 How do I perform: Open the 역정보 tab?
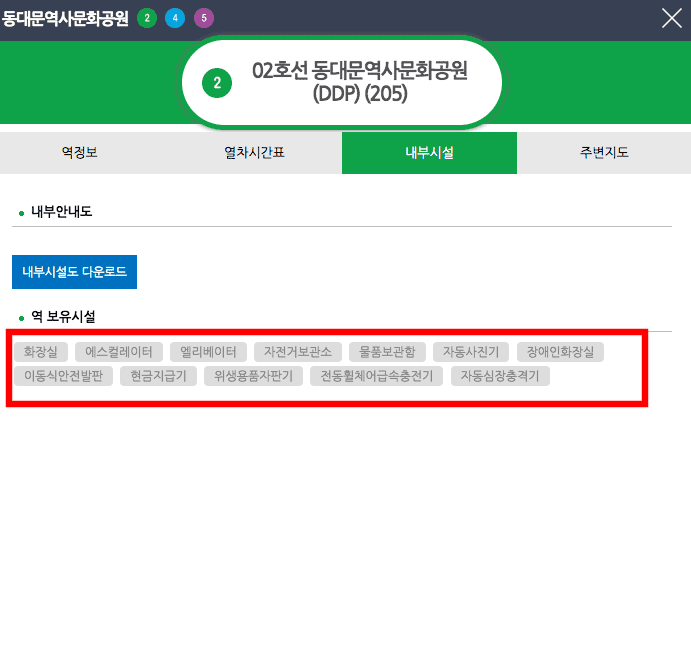[79, 152]
